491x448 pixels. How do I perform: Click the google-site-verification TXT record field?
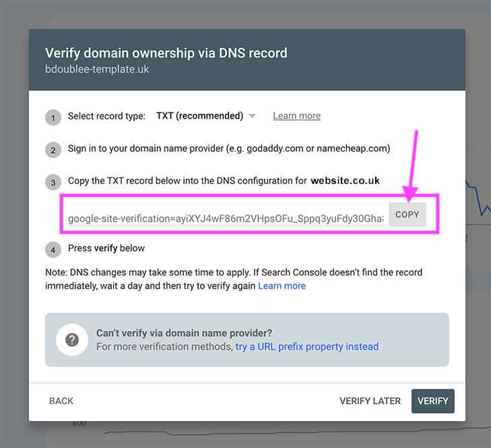point(226,218)
